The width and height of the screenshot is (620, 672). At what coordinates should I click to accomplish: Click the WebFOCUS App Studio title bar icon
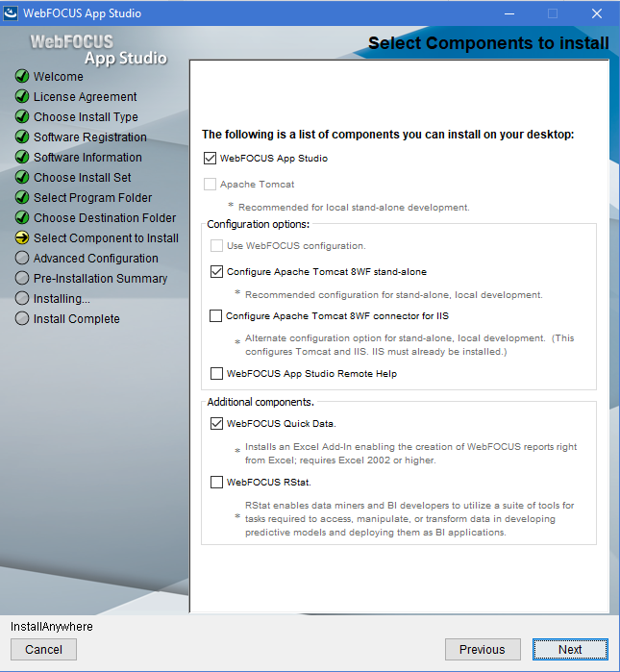pyautogui.click(x=10, y=12)
